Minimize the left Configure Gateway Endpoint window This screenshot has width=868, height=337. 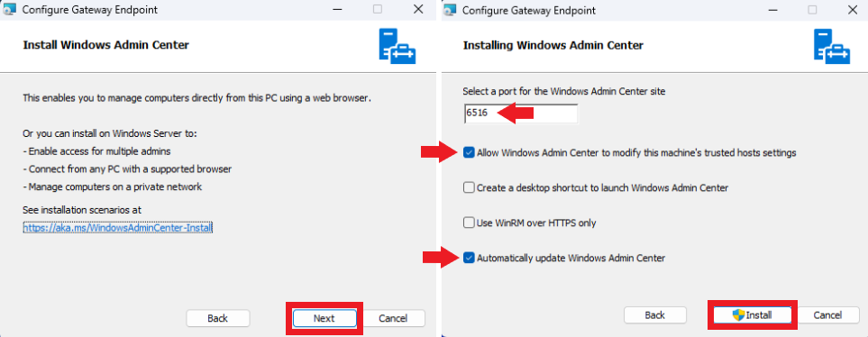[336, 9]
